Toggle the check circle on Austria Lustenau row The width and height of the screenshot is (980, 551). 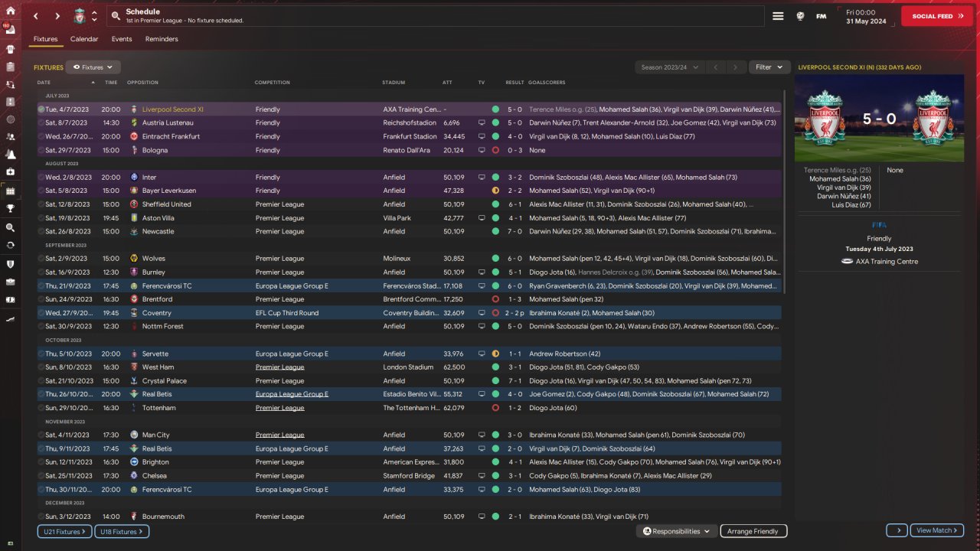(41, 122)
